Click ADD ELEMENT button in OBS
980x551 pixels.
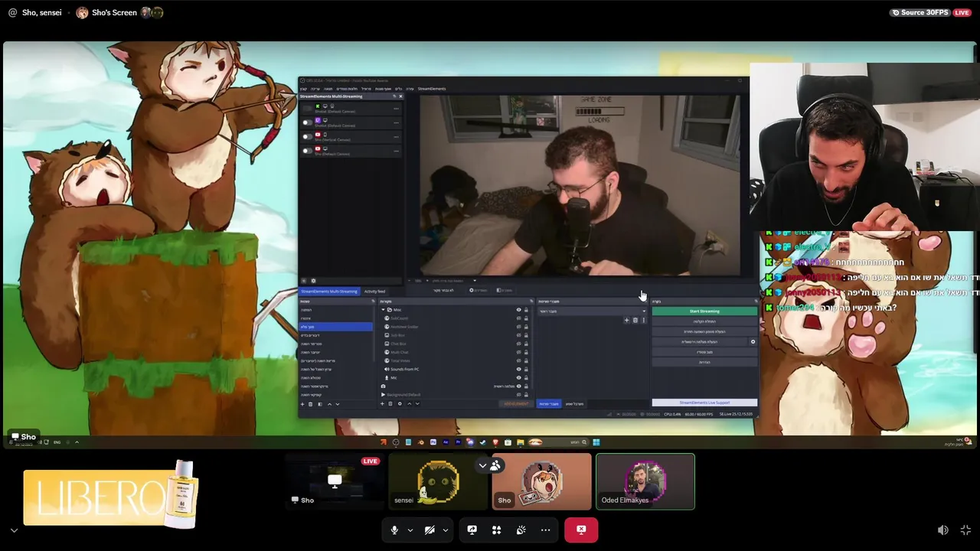point(515,403)
